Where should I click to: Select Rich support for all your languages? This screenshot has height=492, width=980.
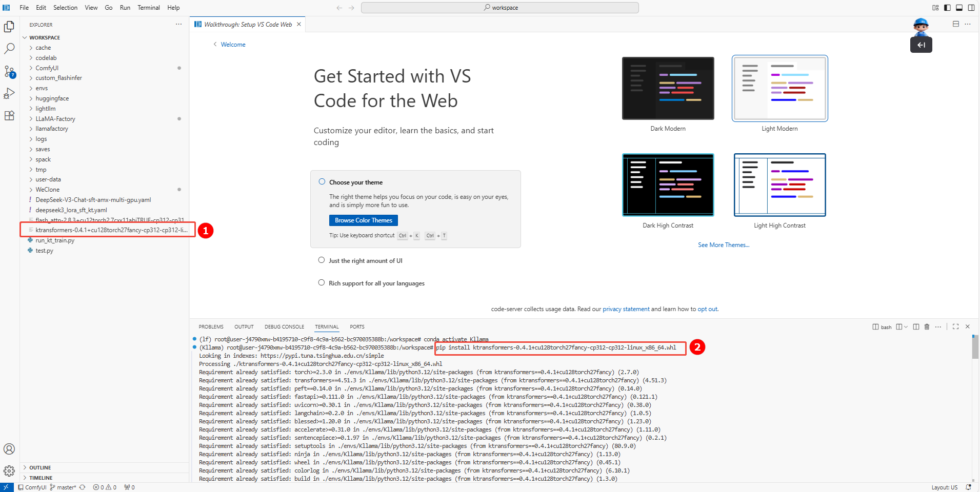tap(376, 283)
